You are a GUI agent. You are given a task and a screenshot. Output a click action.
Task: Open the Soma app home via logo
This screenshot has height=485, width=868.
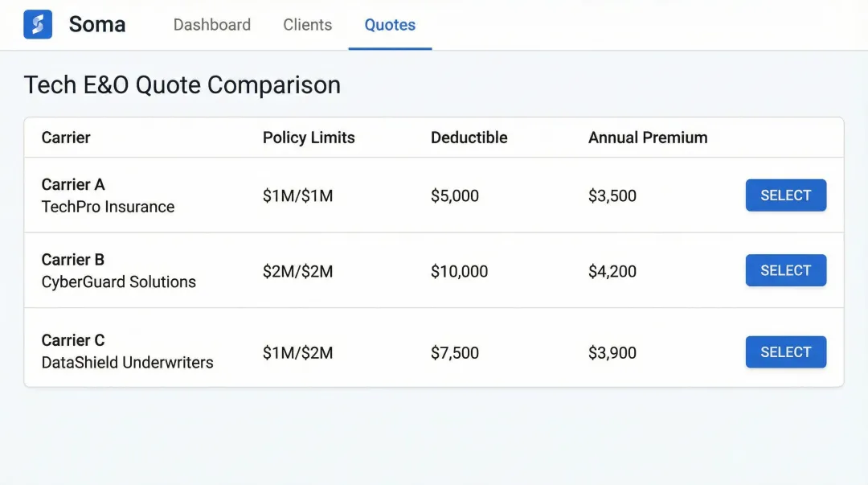coord(37,24)
